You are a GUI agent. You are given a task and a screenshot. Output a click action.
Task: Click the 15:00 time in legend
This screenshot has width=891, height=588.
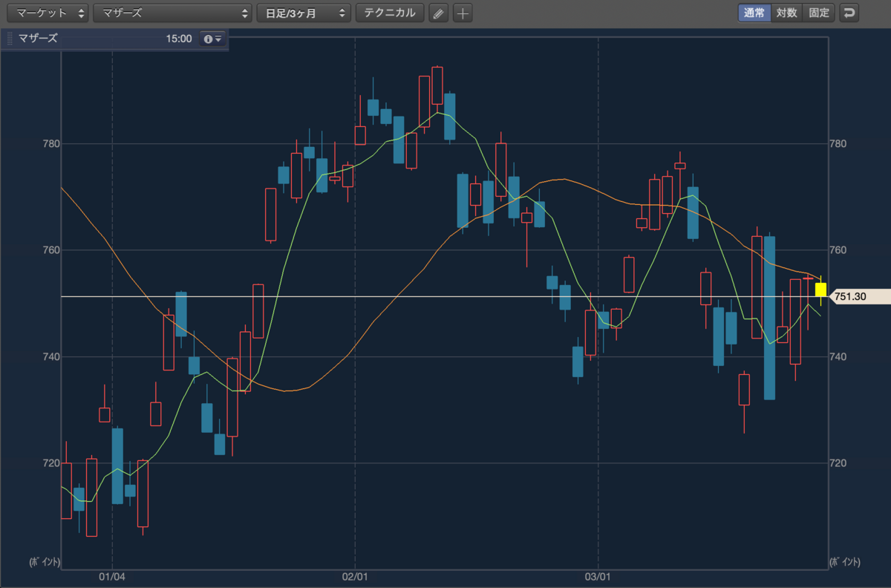(x=179, y=39)
